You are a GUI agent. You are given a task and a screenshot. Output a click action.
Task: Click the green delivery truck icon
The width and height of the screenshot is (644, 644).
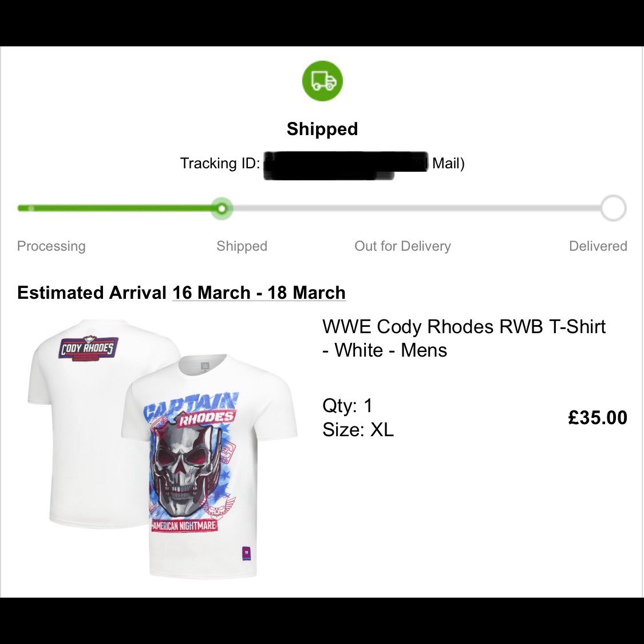322,81
